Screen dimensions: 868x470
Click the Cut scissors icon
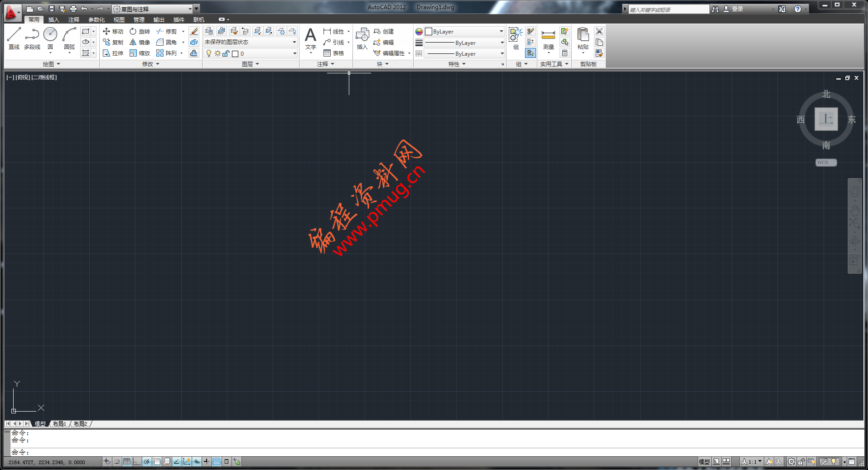[x=599, y=31]
